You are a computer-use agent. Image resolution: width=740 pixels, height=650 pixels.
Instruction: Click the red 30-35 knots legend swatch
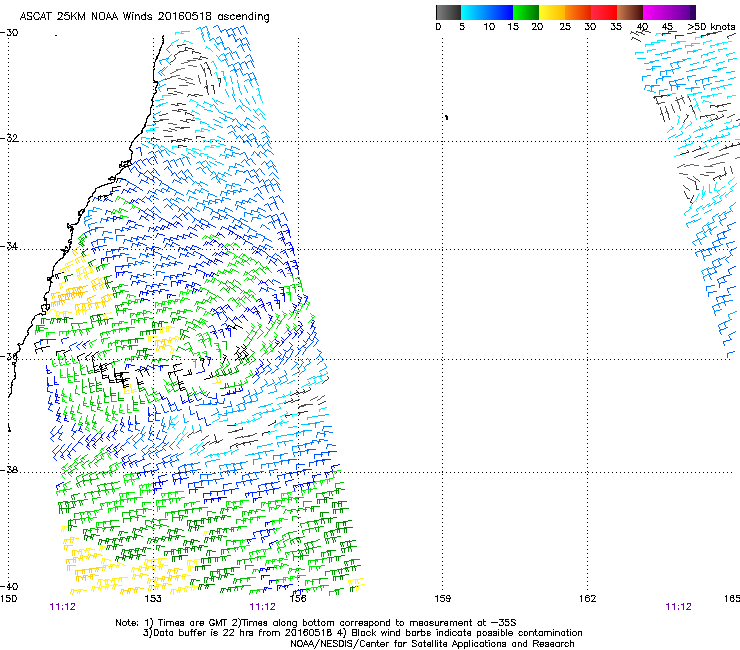point(604,12)
